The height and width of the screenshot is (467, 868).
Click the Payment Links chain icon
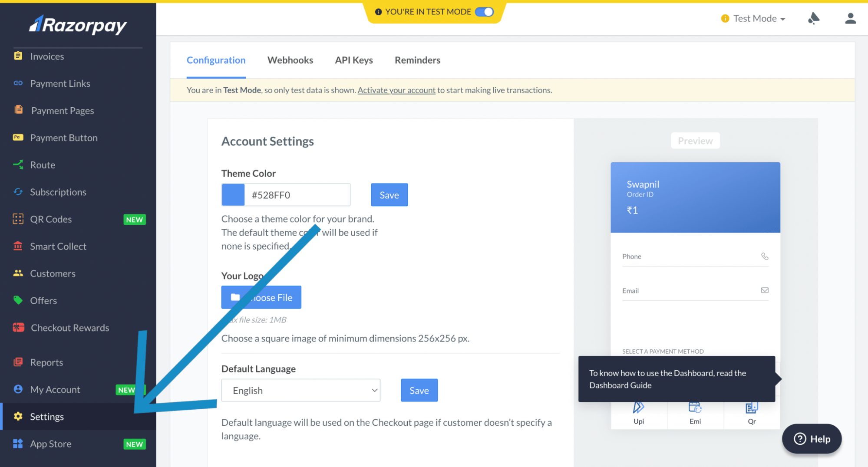(18, 83)
